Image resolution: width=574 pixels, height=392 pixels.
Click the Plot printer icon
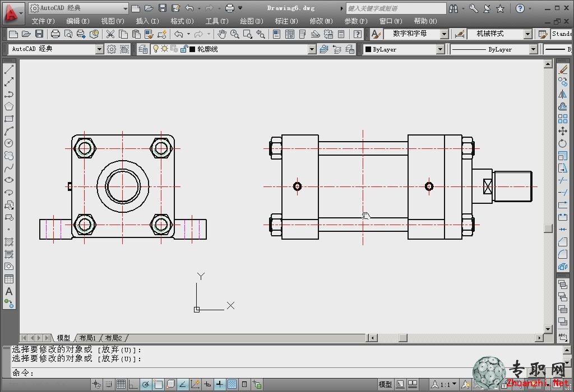(55, 34)
